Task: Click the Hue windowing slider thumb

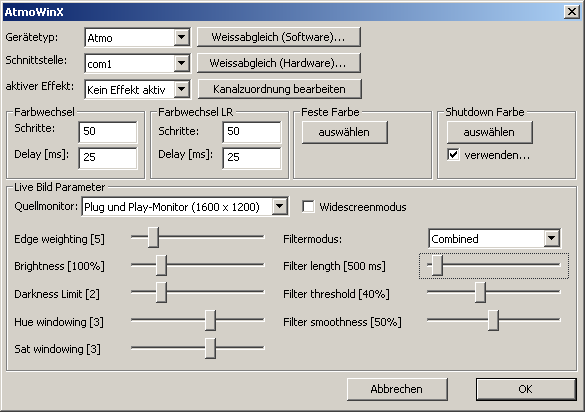Action: (x=210, y=320)
